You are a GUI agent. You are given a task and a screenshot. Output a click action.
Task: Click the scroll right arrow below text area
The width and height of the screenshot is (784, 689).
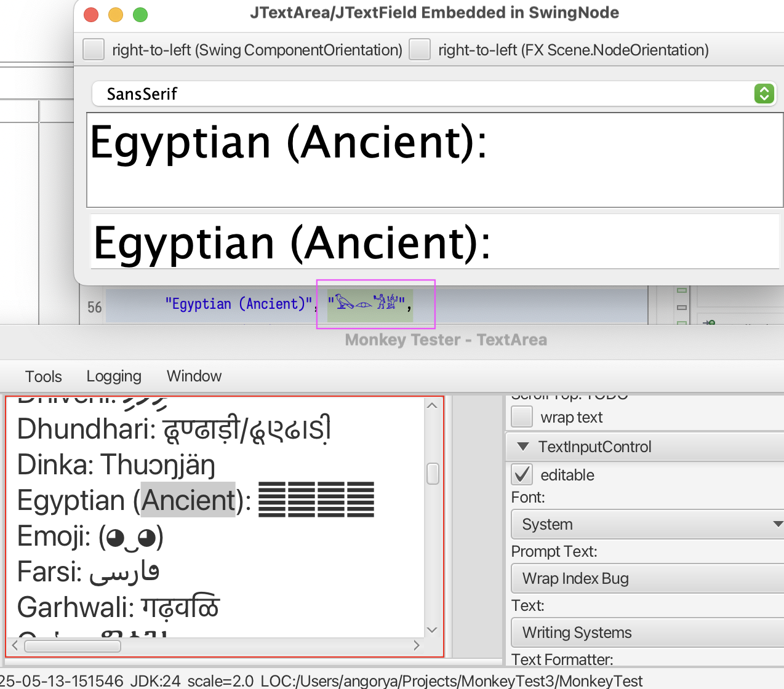pos(417,645)
